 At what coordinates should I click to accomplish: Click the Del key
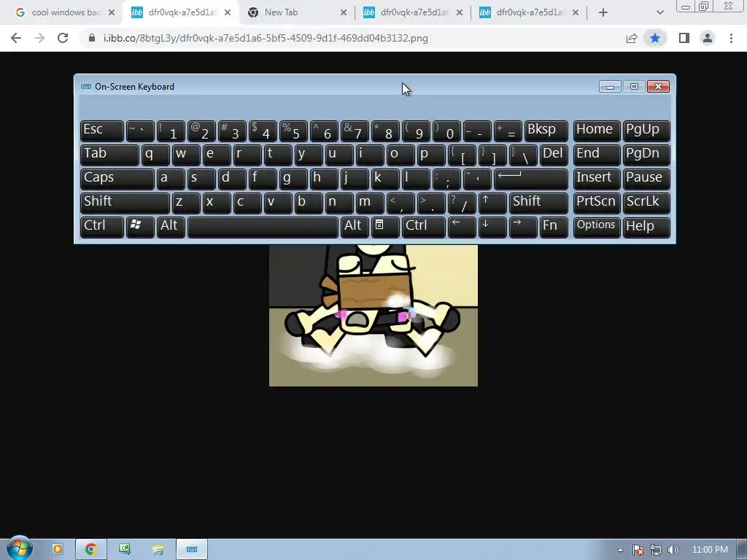coord(554,155)
